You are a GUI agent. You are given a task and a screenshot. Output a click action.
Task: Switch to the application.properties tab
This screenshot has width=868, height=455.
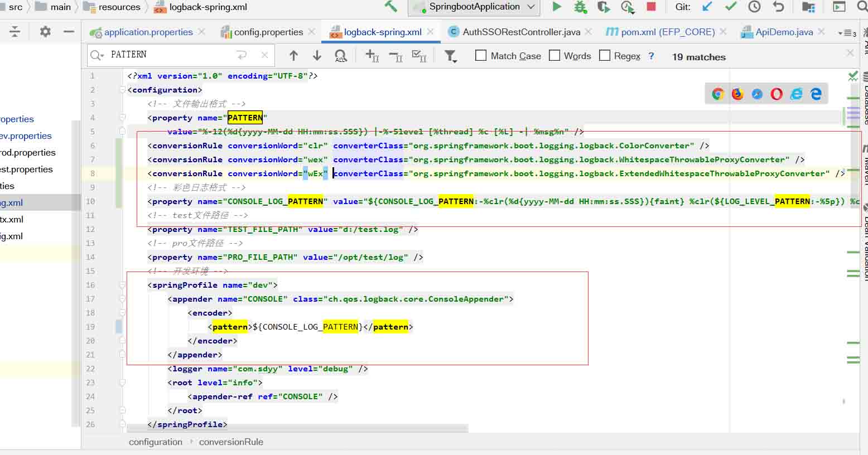(148, 32)
